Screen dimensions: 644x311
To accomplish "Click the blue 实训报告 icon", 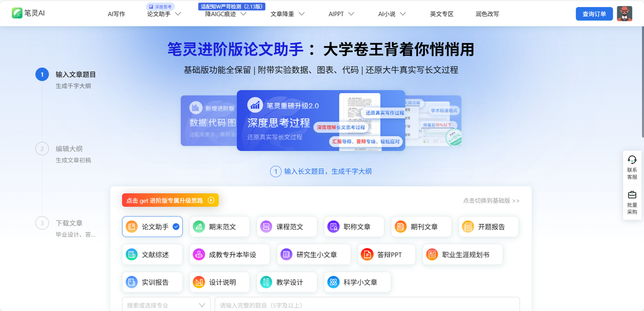I will pos(131,282).
